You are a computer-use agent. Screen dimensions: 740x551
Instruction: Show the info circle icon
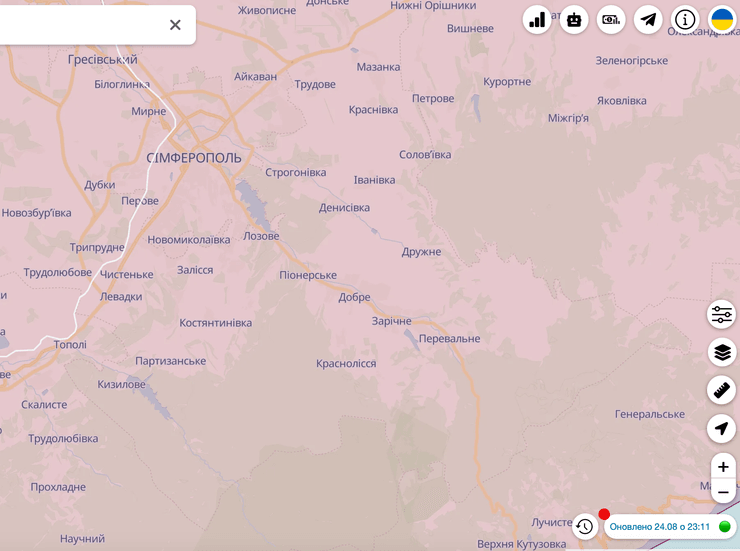coord(685,19)
